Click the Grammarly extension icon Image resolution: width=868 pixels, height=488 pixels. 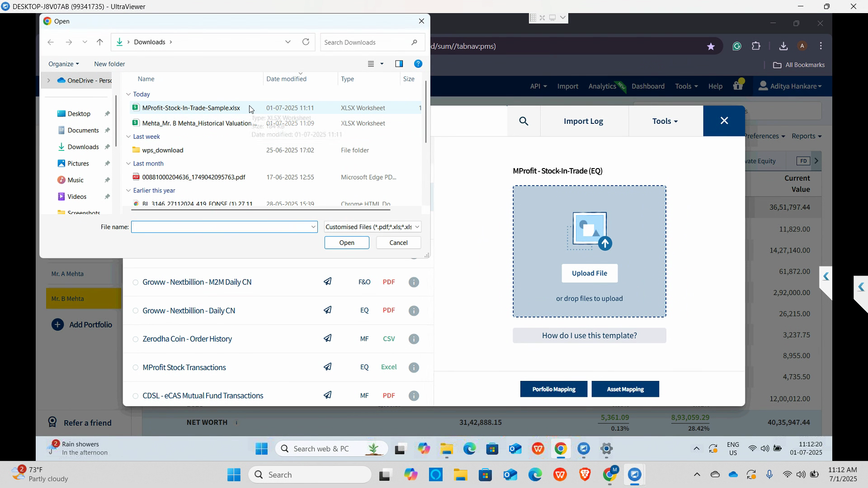point(737,46)
